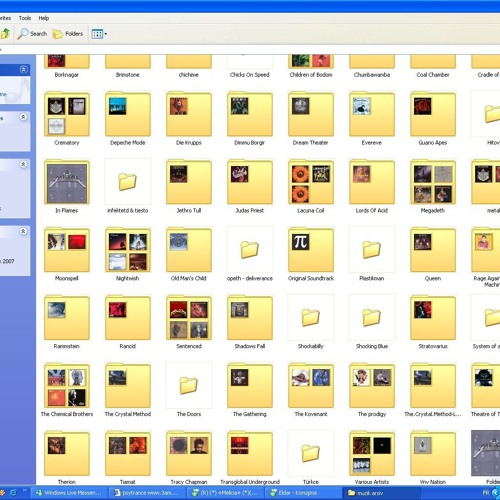The image size is (500, 500).
Task: Open the Türkce folder
Action: click(x=311, y=454)
